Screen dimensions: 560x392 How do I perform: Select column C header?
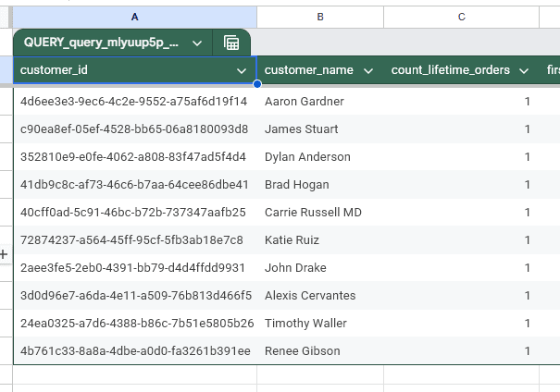pos(461,17)
